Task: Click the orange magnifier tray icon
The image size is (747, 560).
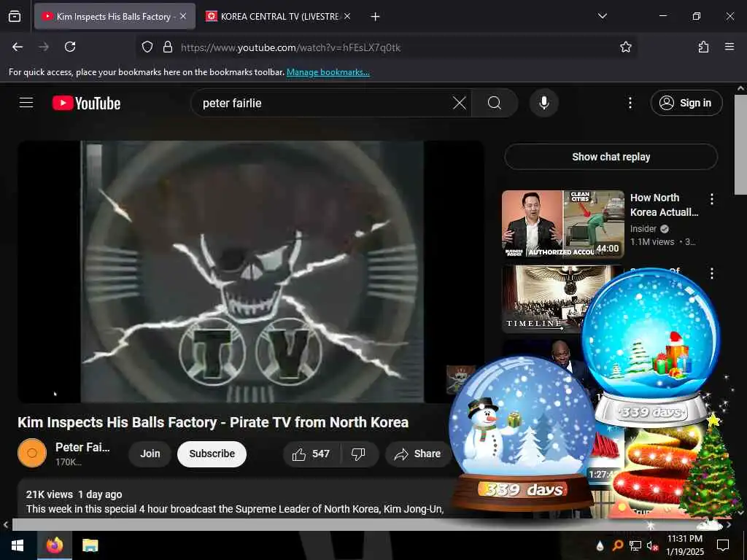Action: click(617, 545)
